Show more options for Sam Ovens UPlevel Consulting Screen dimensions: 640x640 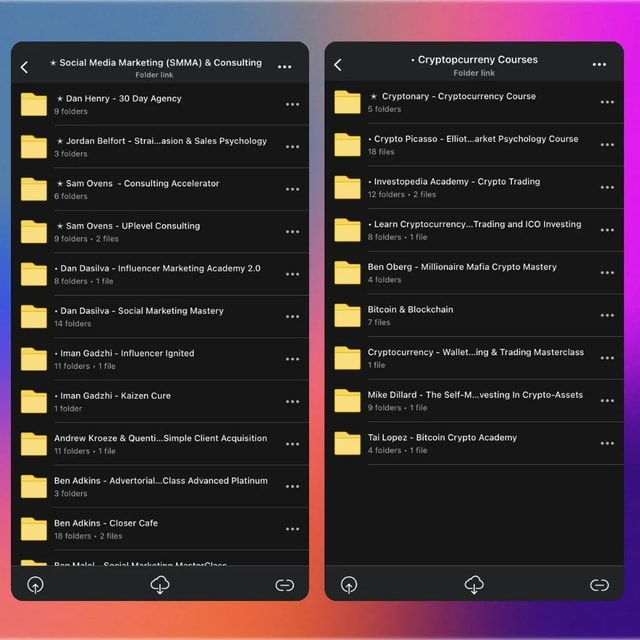click(292, 232)
